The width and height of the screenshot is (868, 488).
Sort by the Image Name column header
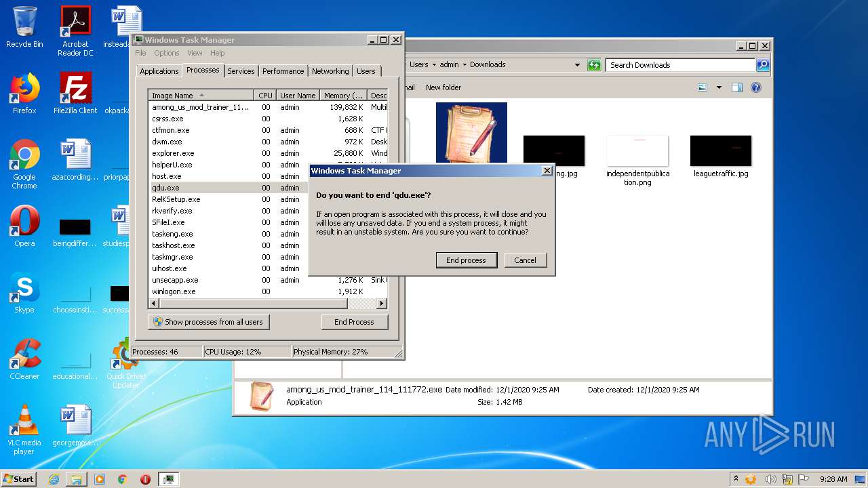(201, 96)
